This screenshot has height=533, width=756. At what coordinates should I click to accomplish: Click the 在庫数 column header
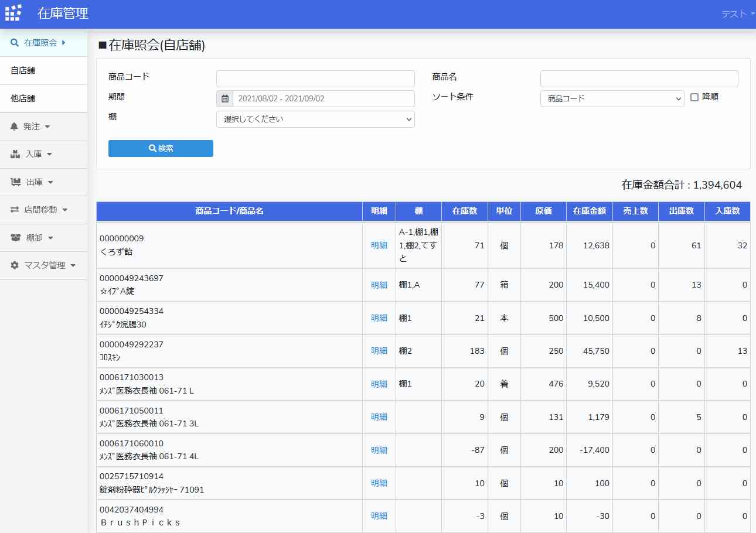click(x=465, y=211)
